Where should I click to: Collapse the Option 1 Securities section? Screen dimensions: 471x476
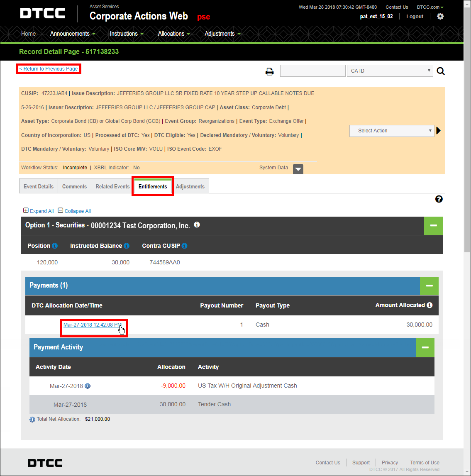click(x=433, y=226)
